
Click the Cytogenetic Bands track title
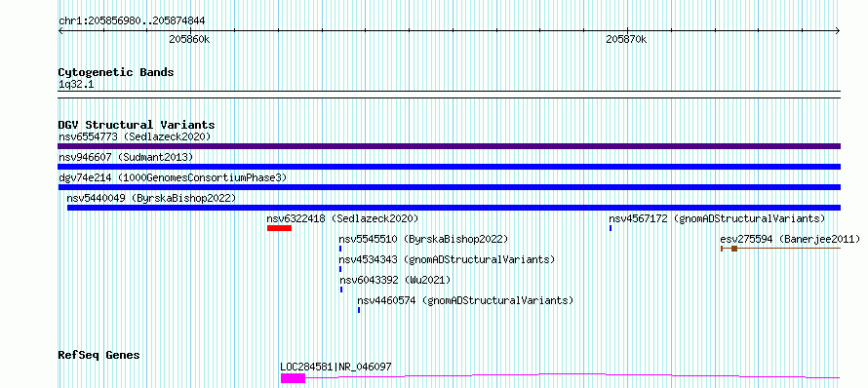(116, 72)
